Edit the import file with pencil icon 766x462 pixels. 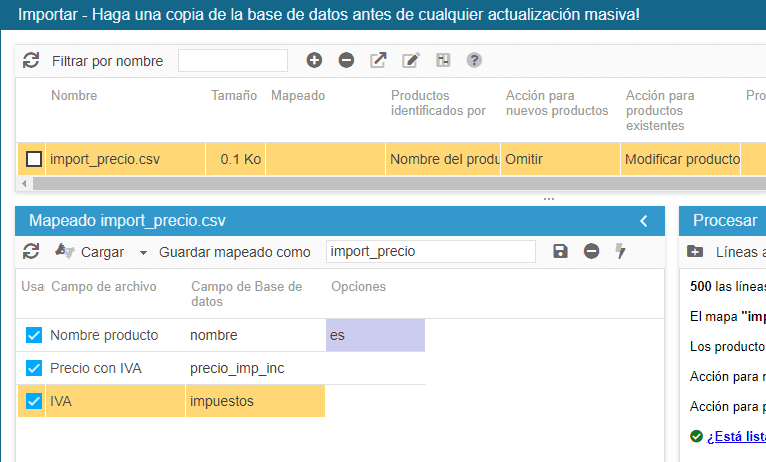[x=410, y=61]
